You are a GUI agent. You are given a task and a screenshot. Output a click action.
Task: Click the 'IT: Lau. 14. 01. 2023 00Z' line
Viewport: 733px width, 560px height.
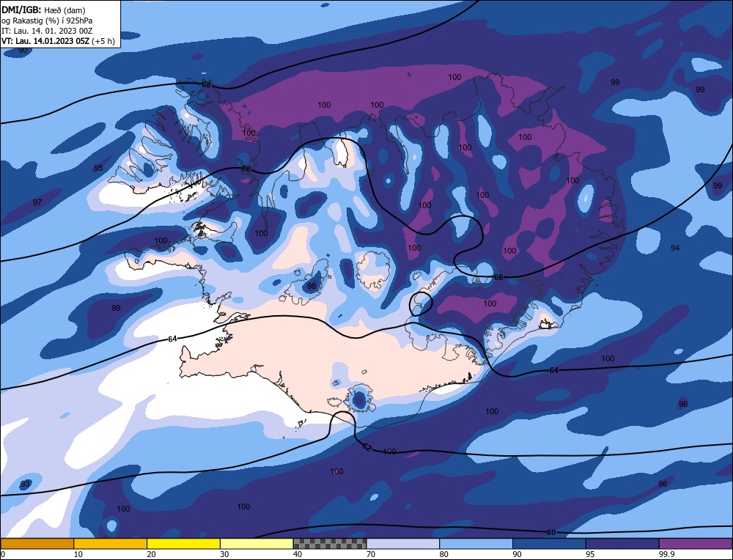(x=47, y=31)
